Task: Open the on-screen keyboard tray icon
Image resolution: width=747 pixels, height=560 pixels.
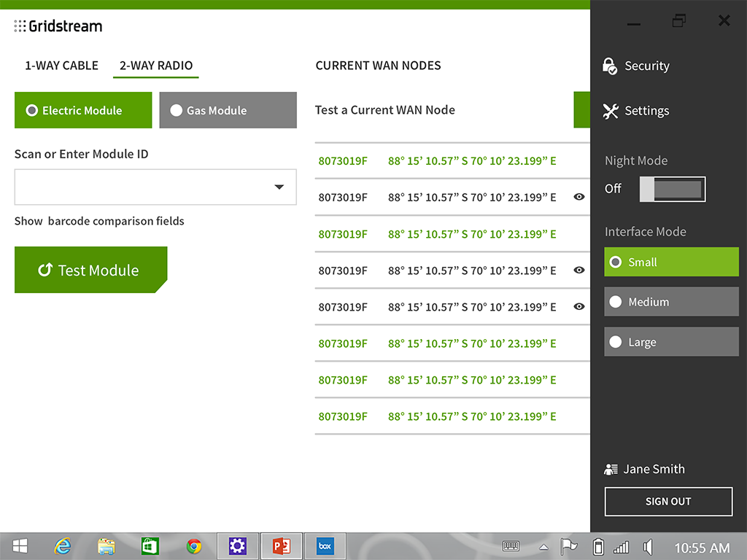Action: pyautogui.click(x=511, y=546)
